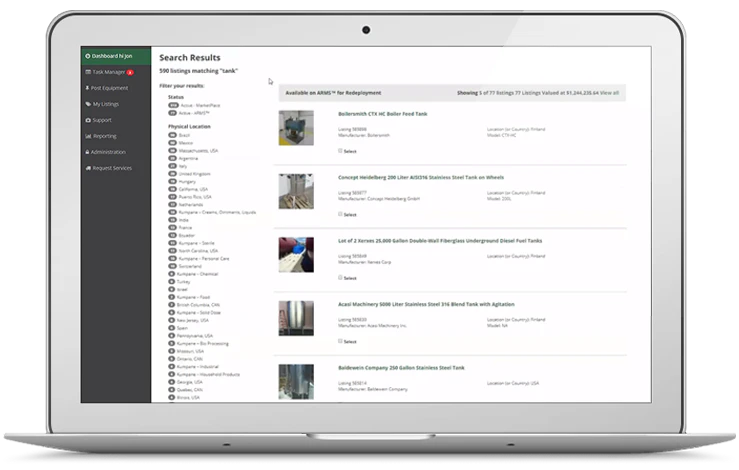The width and height of the screenshot is (739, 470).
Task: Click View all in the ARMS header
Action: [609, 93]
